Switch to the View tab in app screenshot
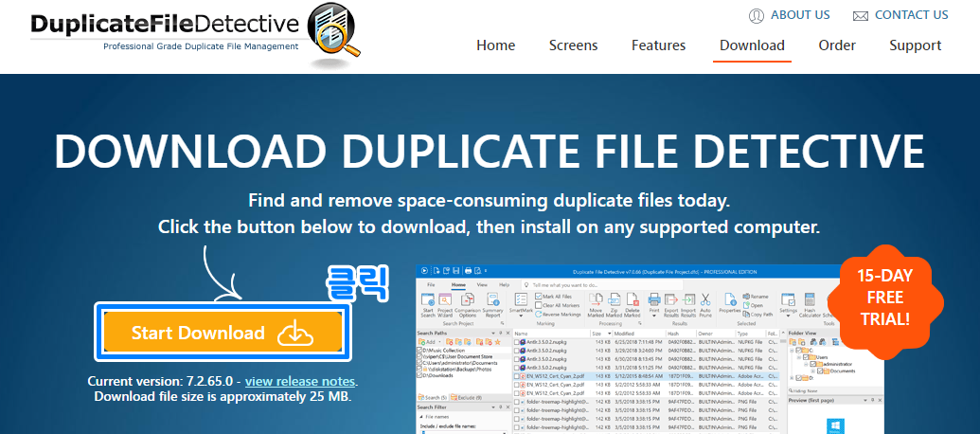Image resolution: width=980 pixels, height=434 pixels. [482, 284]
